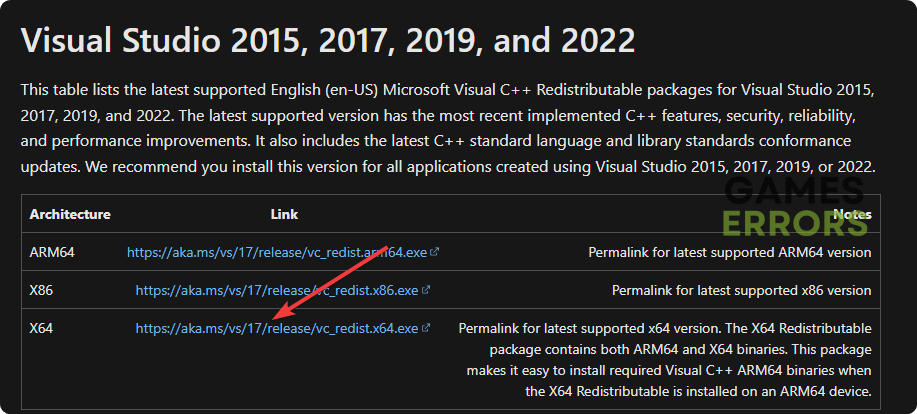Click external-link icon after X64 URL
The height and width of the screenshot is (414, 917).
coord(426,328)
